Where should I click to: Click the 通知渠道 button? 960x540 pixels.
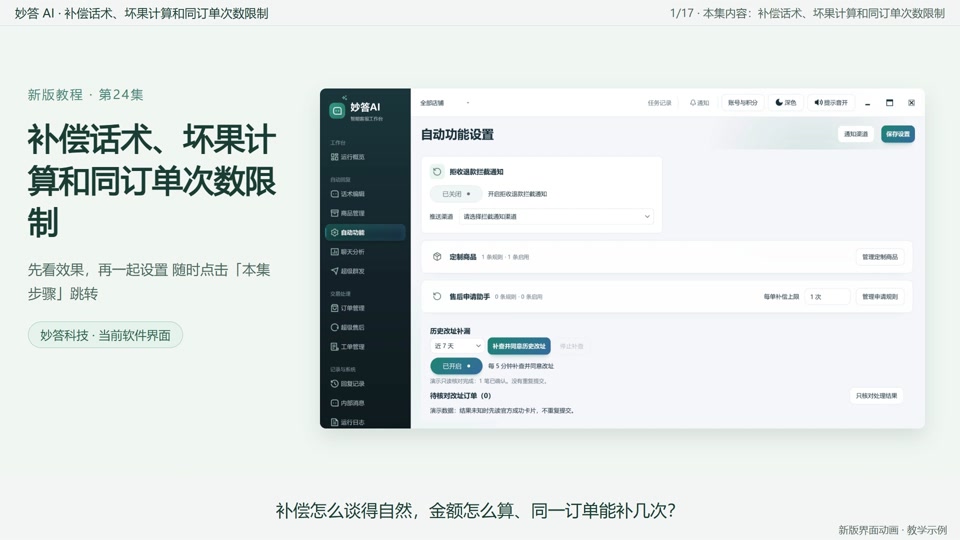(855, 134)
